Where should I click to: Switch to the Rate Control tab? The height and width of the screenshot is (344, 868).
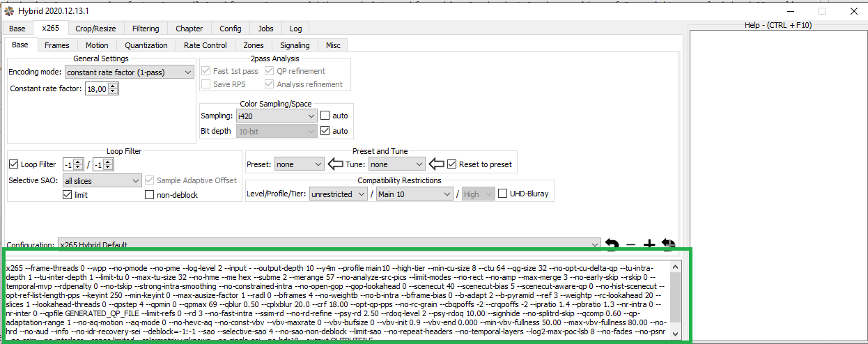pos(206,45)
